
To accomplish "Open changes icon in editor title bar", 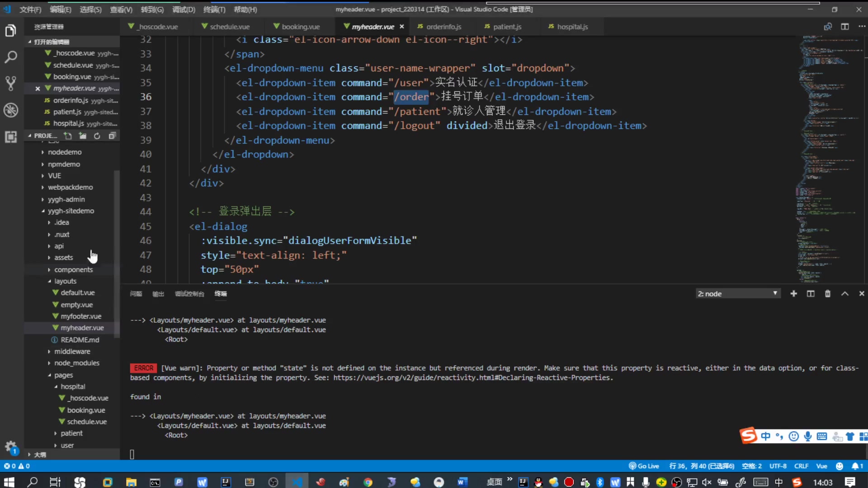I will 828,27.
